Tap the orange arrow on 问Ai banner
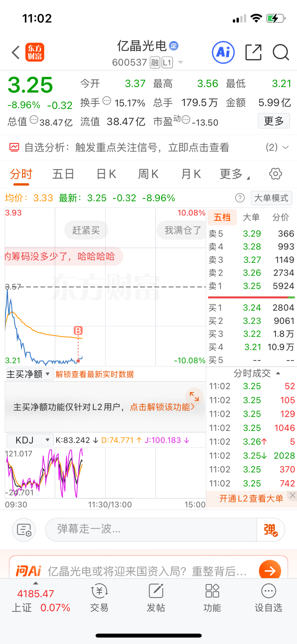 click(x=270, y=570)
